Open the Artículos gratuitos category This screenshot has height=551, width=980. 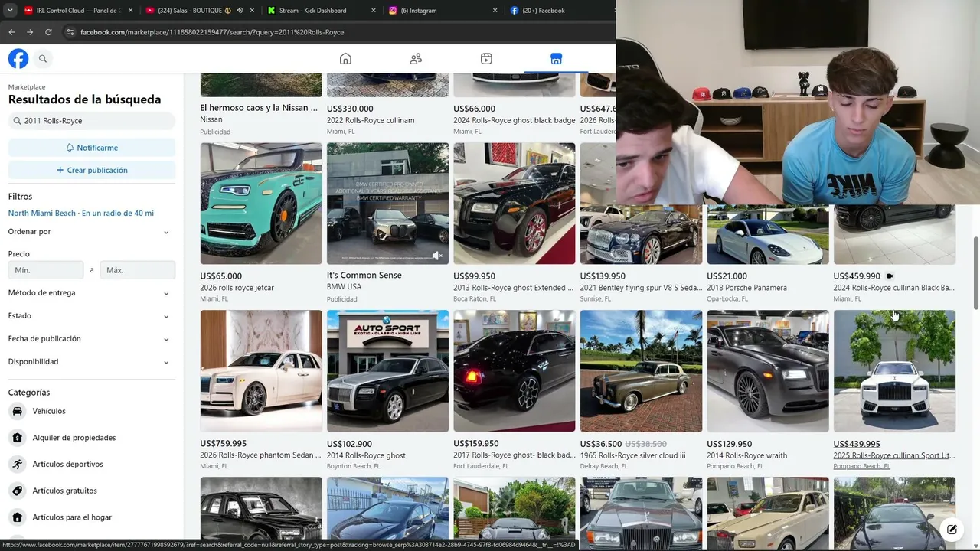pyautogui.click(x=65, y=491)
